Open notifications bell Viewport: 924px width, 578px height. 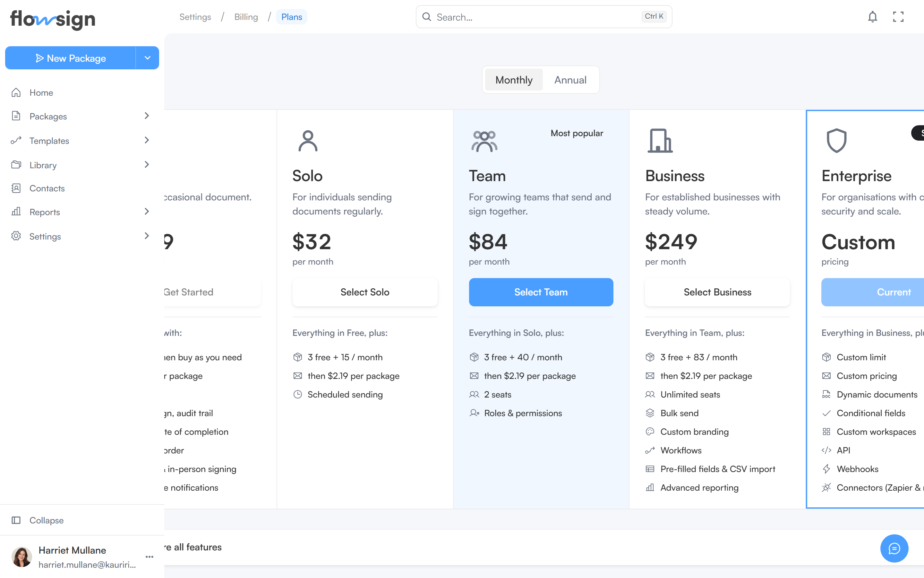pyautogui.click(x=872, y=17)
